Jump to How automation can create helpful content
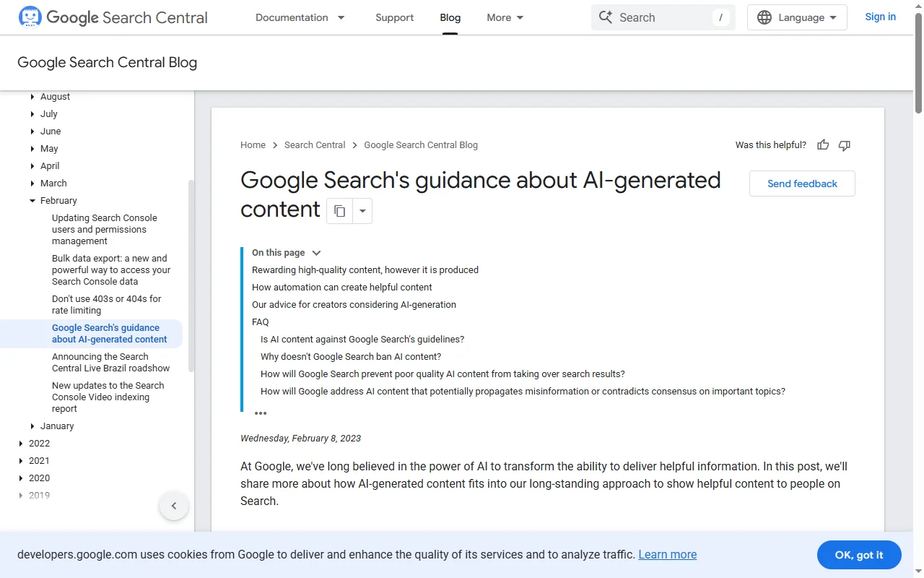 pos(341,288)
